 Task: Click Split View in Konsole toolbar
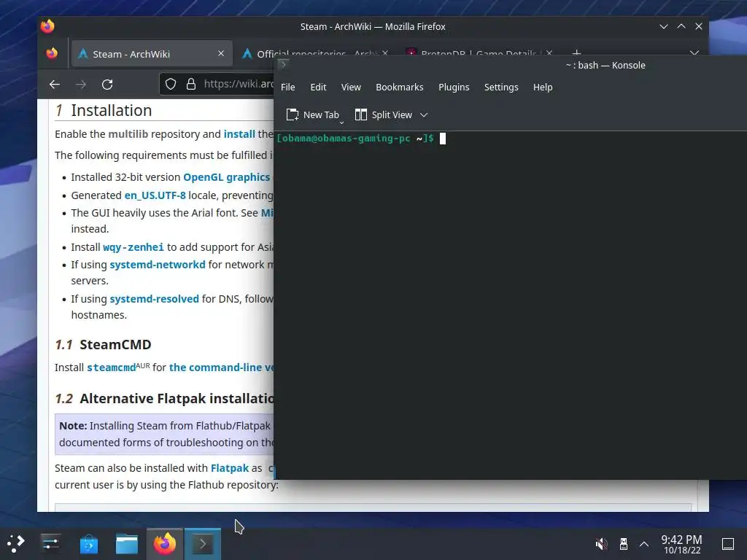(384, 114)
